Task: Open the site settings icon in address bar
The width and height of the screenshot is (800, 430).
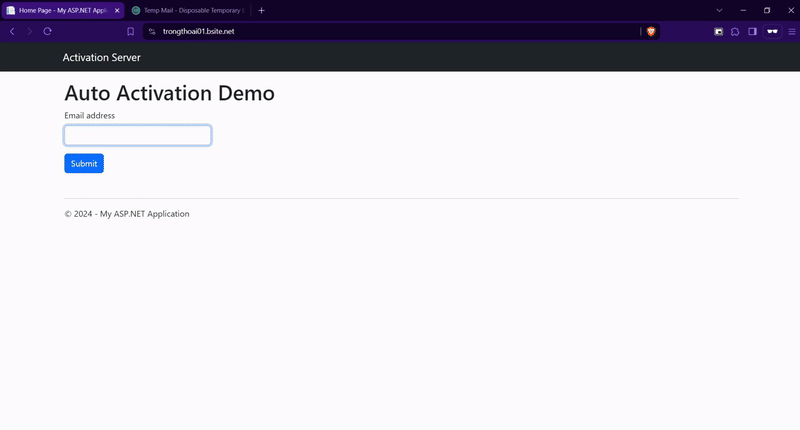Action: click(x=152, y=31)
